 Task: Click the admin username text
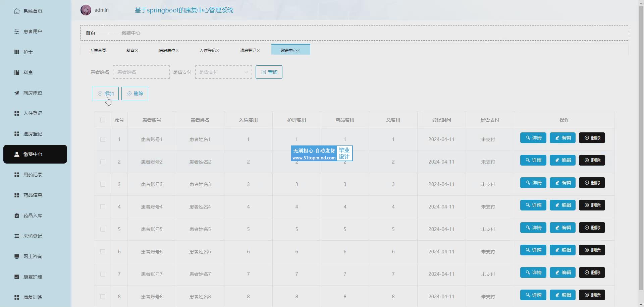(x=102, y=10)
